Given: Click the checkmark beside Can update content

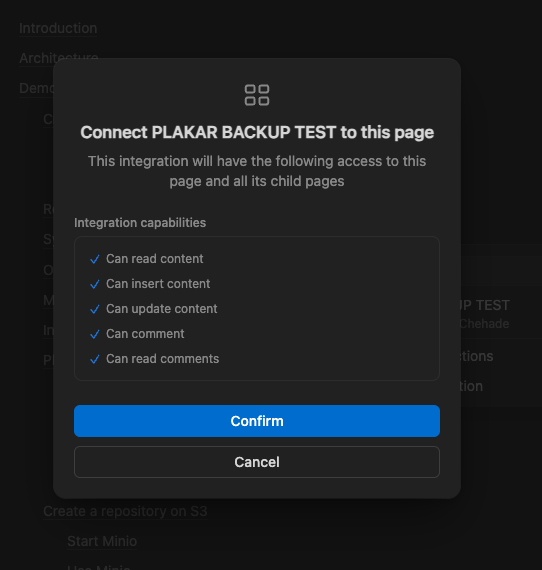Looking at the screenshot, I should tap(95, 309).
